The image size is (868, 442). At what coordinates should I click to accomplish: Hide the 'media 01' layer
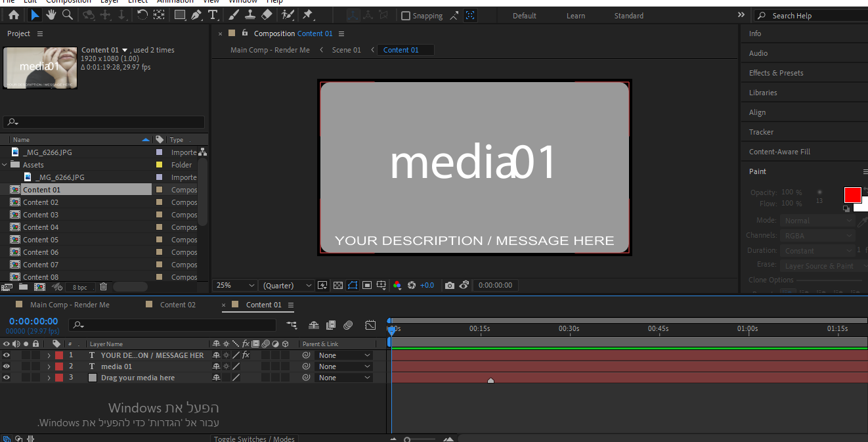coord(7,366)
